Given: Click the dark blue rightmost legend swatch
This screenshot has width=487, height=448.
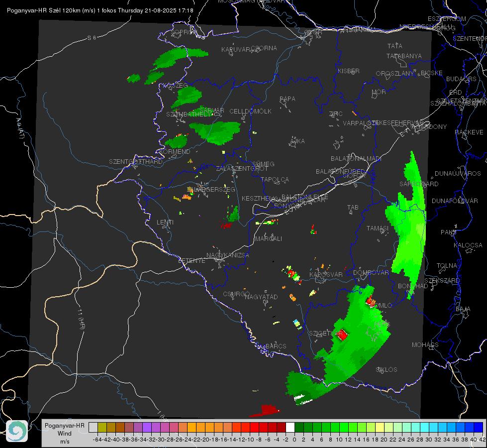Looking at the screenshot, I should click(x=479, y=428).
